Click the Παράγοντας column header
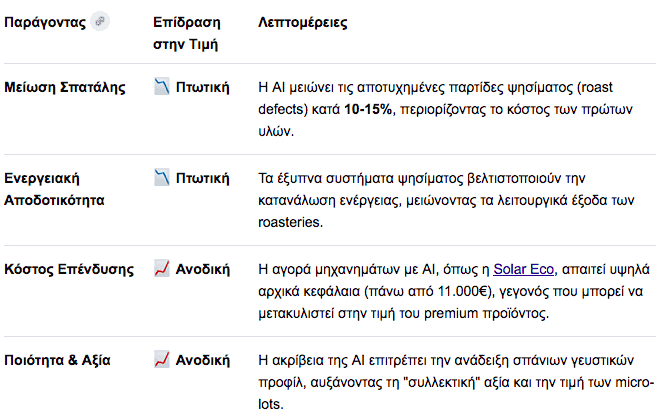The image size is (664, 420). pos(45,22)
